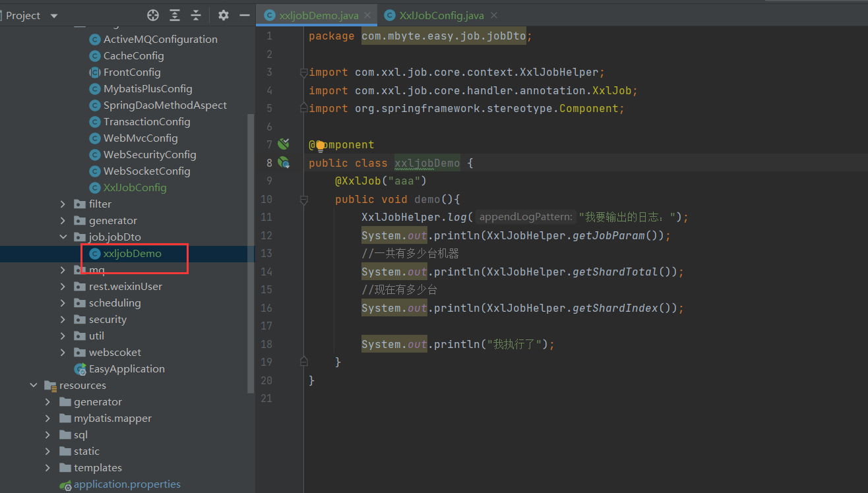Select XxlJobConfig class in tree
This screenshot has height=493, width=868.
coord(135,187)
